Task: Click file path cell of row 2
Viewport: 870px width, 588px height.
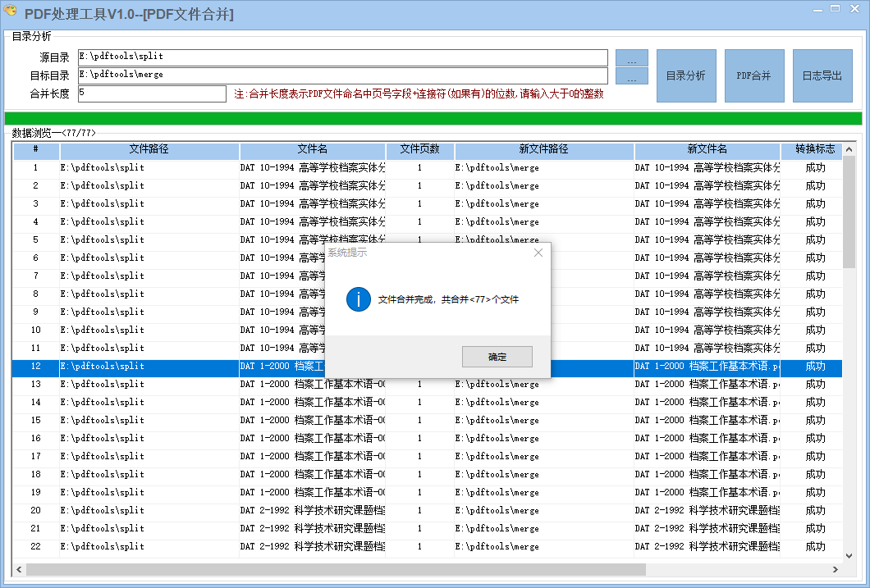Action: pos(149,185)
